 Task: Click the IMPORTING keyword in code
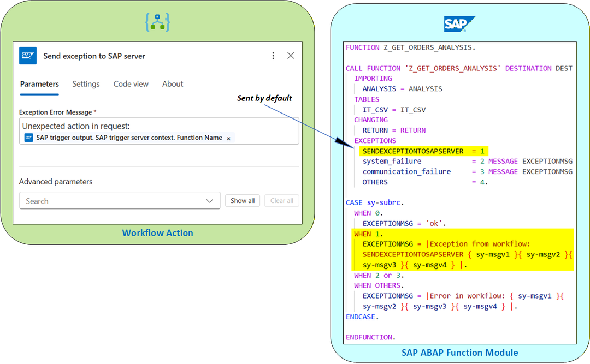coord(373,79)
